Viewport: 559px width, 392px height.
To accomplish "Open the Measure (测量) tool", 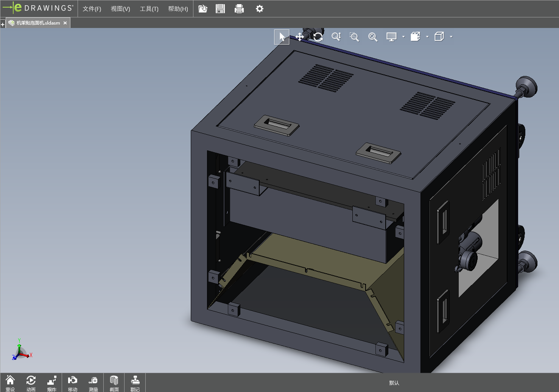I will pos(93,383).
